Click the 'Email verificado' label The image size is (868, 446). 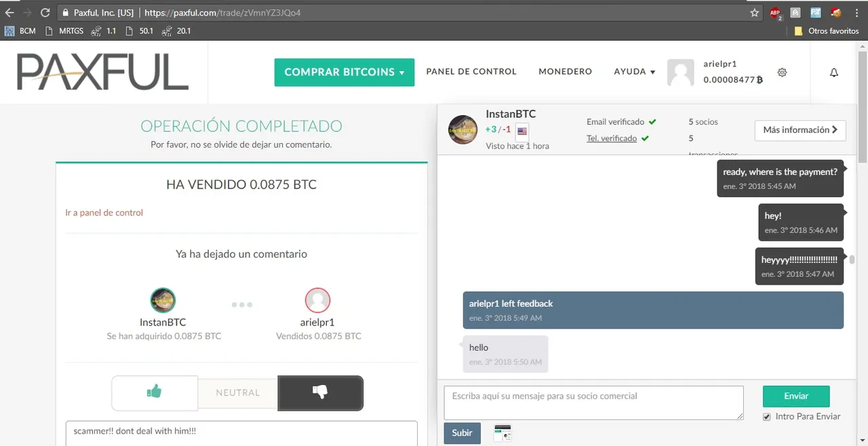coord(615,122)
